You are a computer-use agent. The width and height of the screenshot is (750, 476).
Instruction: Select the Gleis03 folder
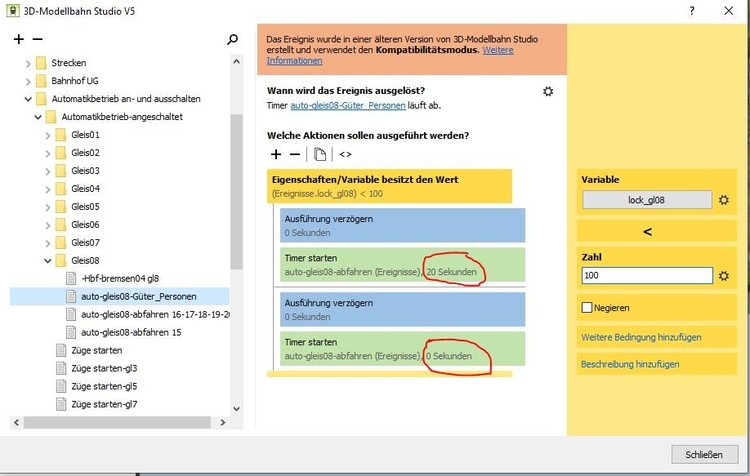(86, 171)
